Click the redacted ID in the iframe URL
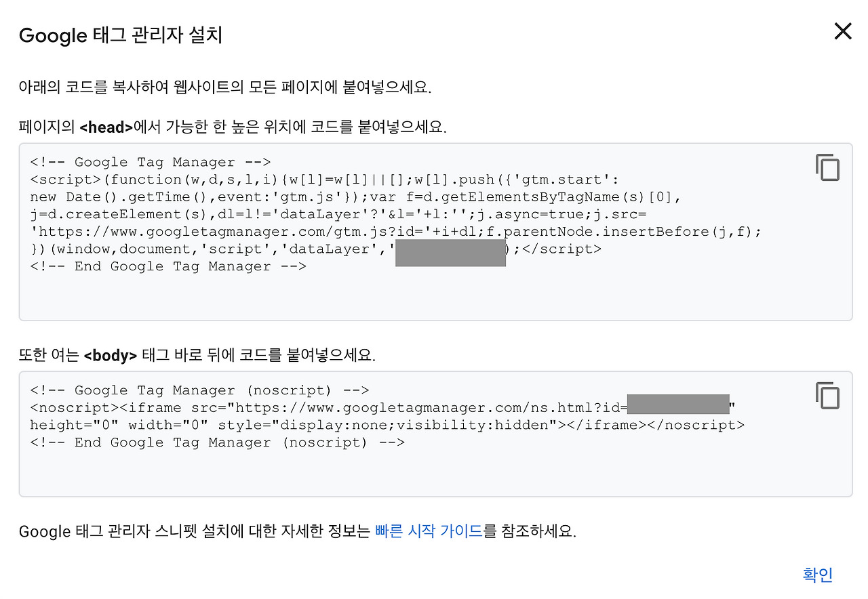Viewport: 868px width, 599px height. [677, 404]
